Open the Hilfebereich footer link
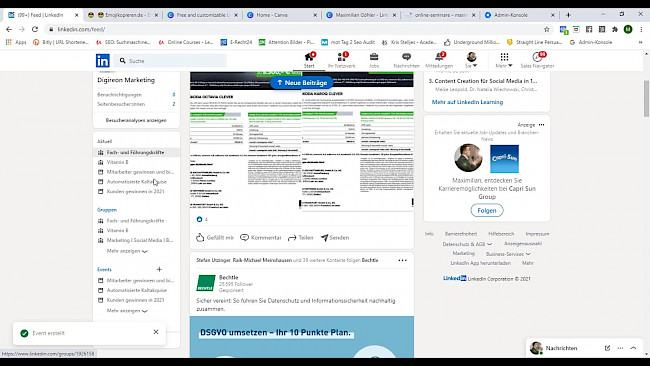The width and height of the screenshot is (650, 366). click(501, 234)
